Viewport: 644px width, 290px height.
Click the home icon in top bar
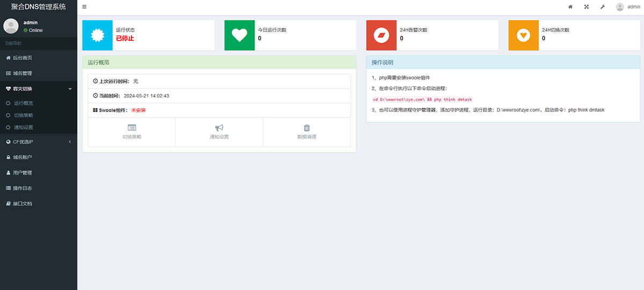pyautogui.click(x=570, y=7)
